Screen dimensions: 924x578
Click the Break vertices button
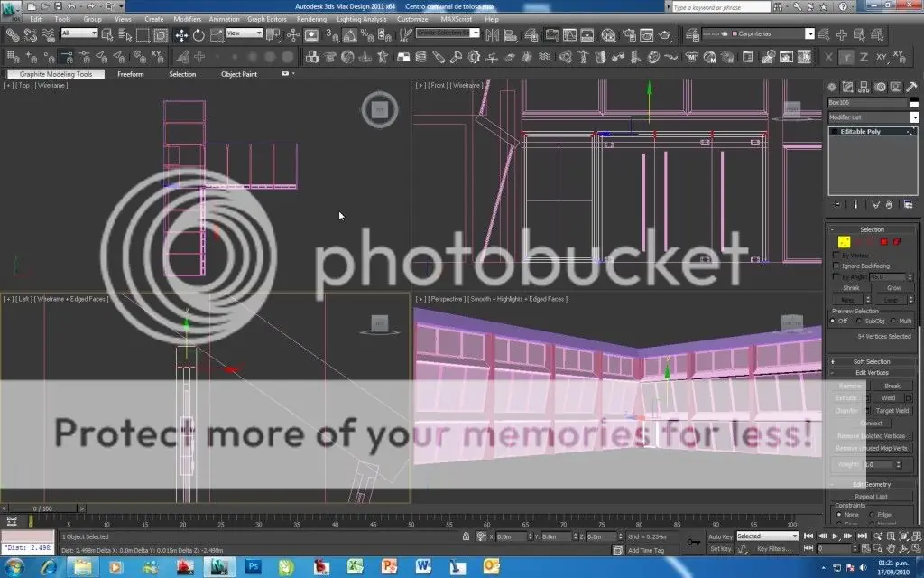(892, 386)
